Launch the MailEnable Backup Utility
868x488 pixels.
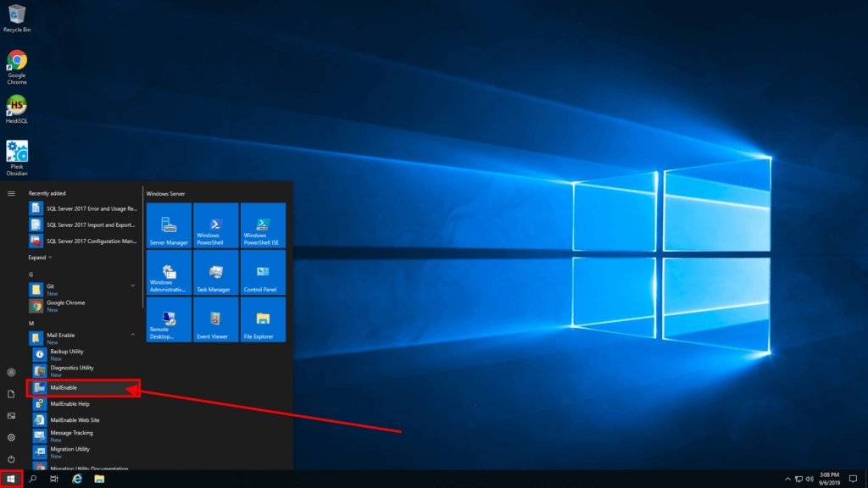pyautogui.click(x=76, y=354)
